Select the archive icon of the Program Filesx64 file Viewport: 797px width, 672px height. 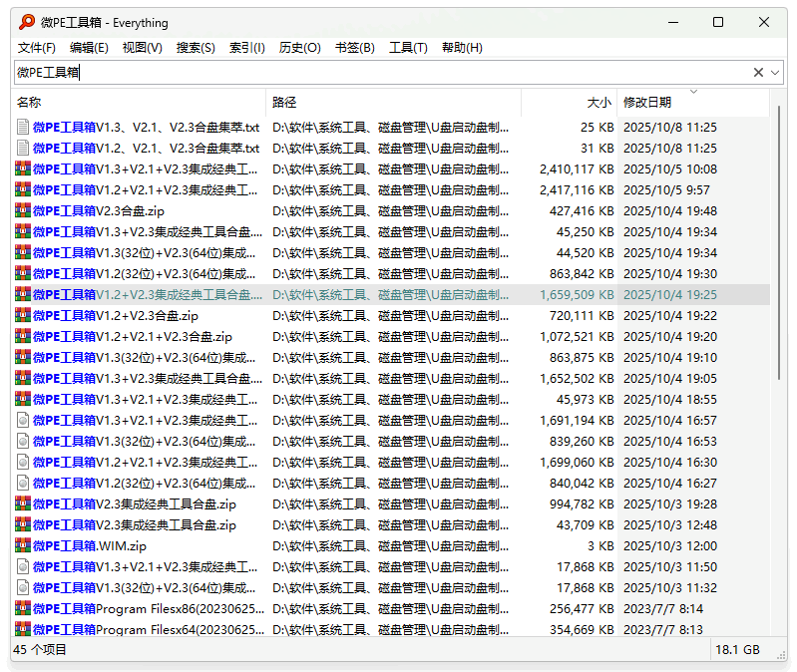(x=23, y=629)
